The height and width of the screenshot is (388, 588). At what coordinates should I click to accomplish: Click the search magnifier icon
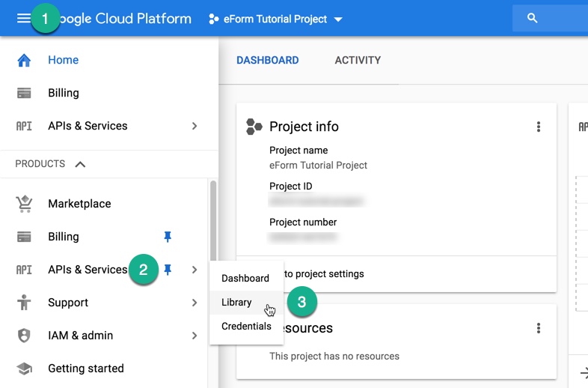point(532,18)
